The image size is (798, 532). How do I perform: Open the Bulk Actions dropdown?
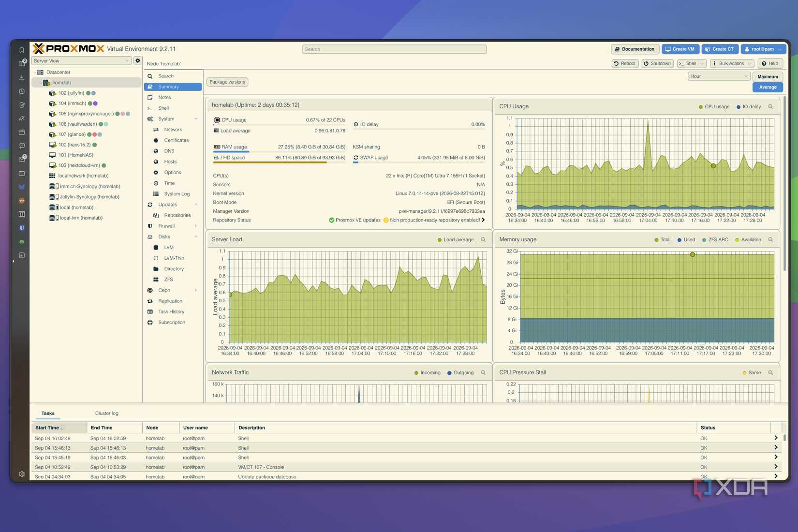pyautogui.click(x=732, y=63)
